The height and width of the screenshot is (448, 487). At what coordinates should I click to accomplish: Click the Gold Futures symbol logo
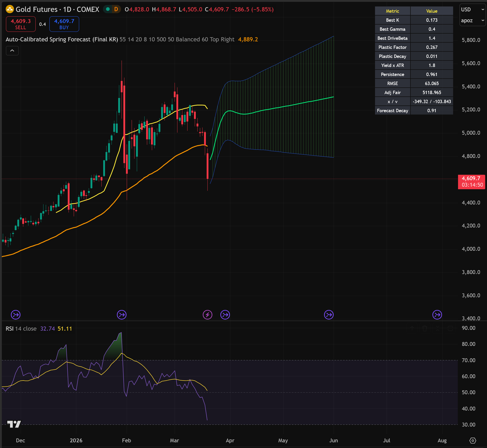coord(10,9)
